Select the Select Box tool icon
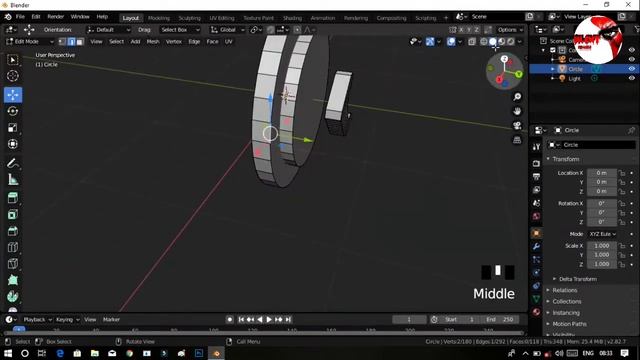Screen dimensions: 640x360 tap(13, 60)
